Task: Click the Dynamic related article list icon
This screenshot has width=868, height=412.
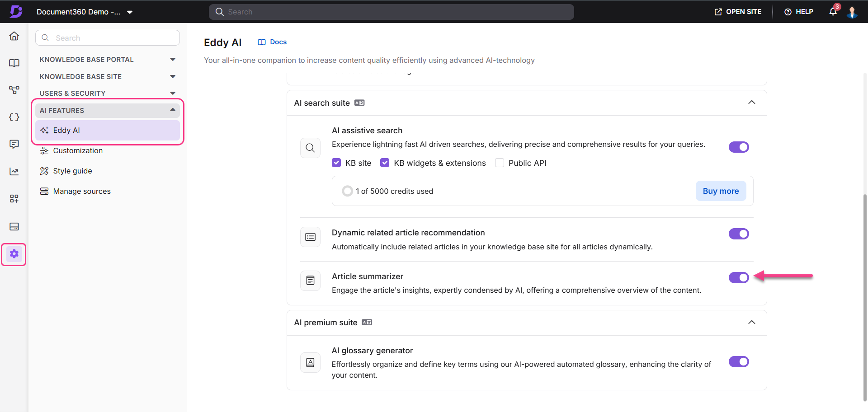Action: pyautogui.click(x=310, y=237)
